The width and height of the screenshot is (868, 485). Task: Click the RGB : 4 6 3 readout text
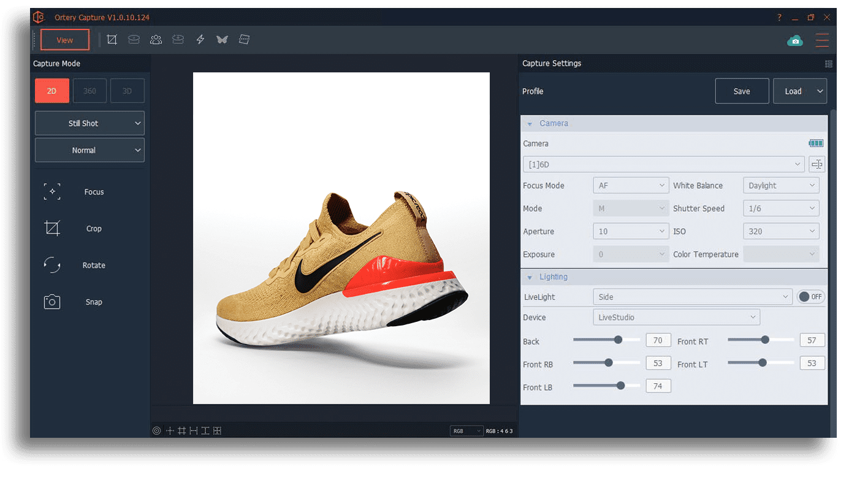click(x=499, y=431)
